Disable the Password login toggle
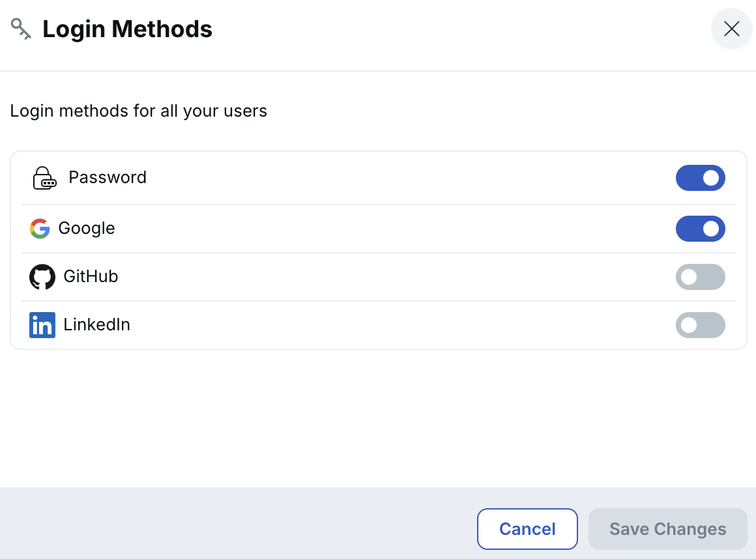The width and height of the screenshot is (756, 559). pos(701,178)
